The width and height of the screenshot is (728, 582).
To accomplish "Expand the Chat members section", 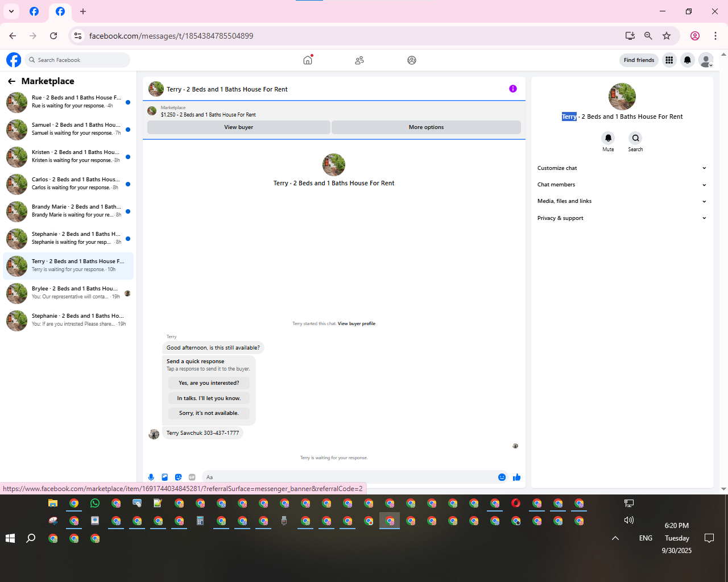I will [x=622, y=185].
